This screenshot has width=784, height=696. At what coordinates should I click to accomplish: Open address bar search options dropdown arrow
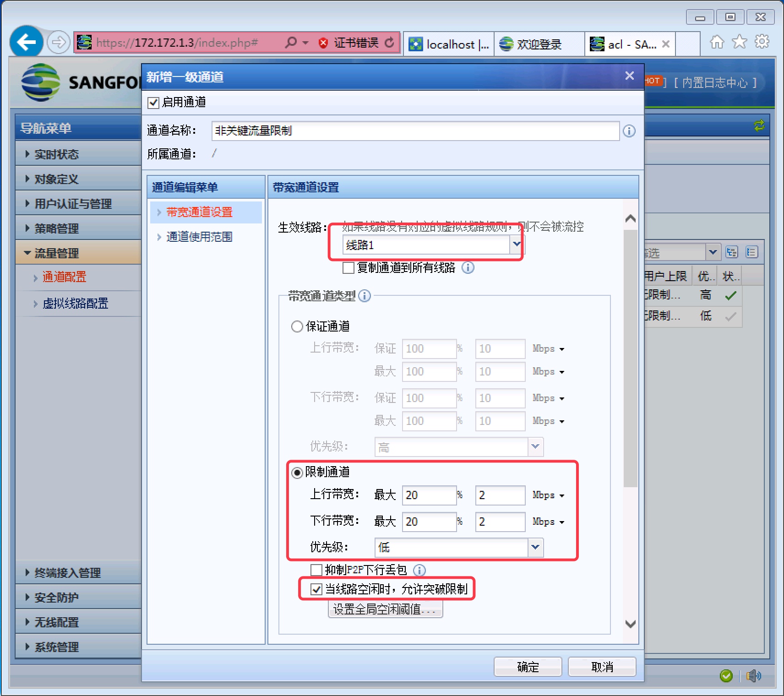pyautogui.click(x=305, y=43)
